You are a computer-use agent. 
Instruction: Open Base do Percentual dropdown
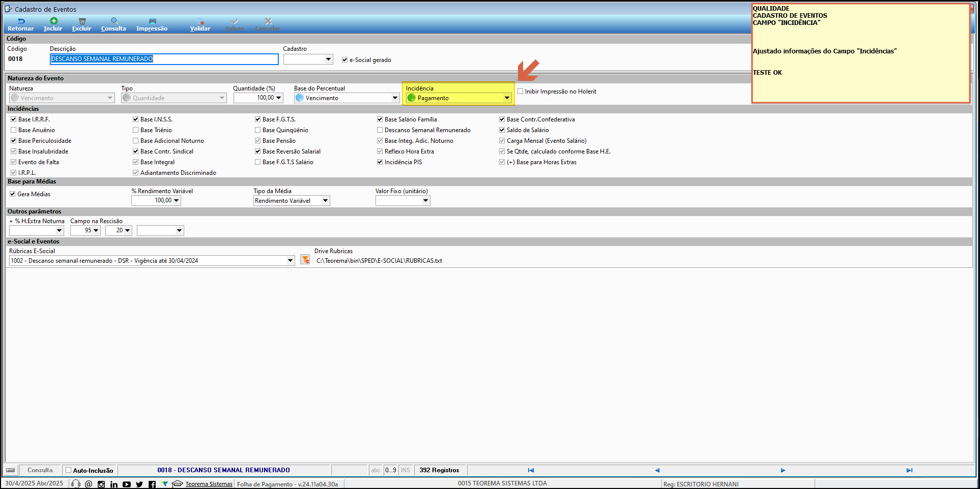click(395, 98)
